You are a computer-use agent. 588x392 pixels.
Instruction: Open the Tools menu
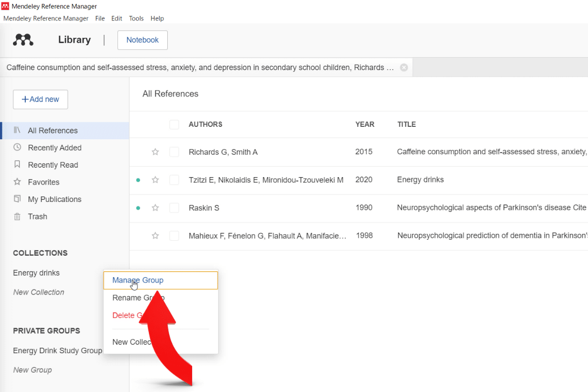[x=136, y=18]
